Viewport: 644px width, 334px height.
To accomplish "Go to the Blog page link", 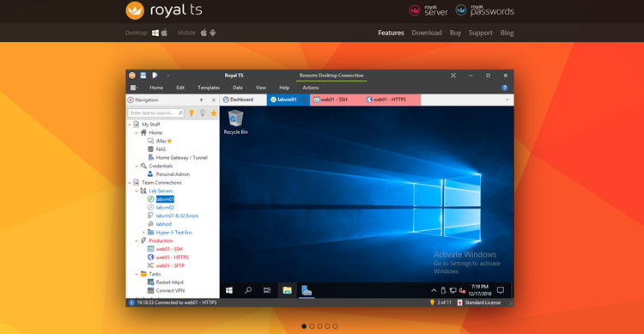I will click(507, 33).
